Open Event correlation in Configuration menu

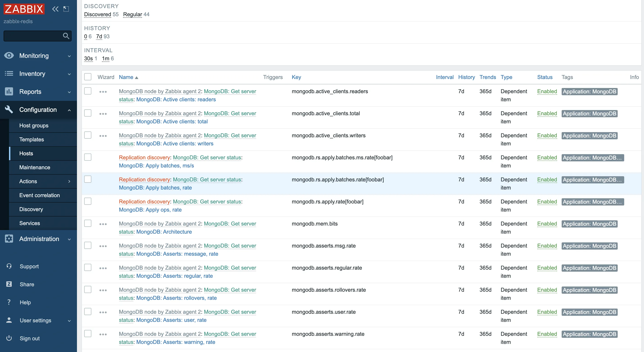40,195
